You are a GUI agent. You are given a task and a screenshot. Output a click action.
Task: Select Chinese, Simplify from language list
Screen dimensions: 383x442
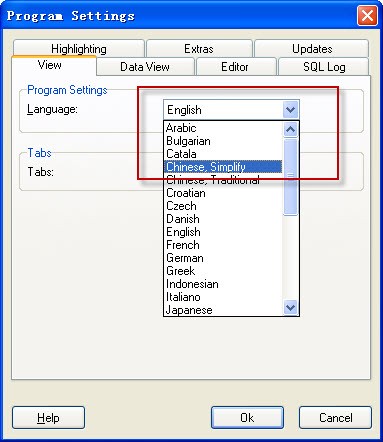click(223, 167)
